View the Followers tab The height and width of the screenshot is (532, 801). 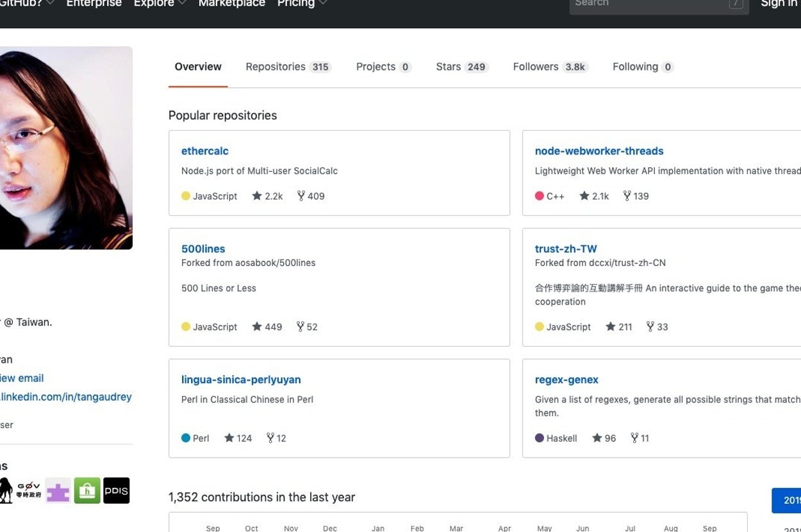[x=550, y=67]
